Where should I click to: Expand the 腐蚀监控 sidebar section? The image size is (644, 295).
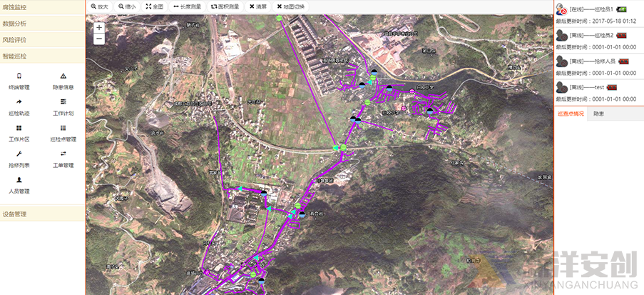click(x=42, y=7)
